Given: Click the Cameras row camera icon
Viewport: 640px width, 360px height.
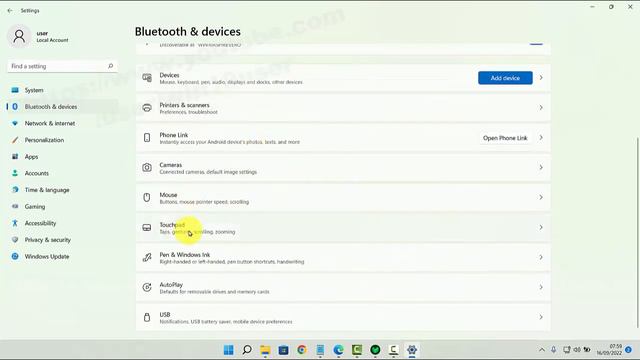Looking at the screenshot, I should [147, 167].
